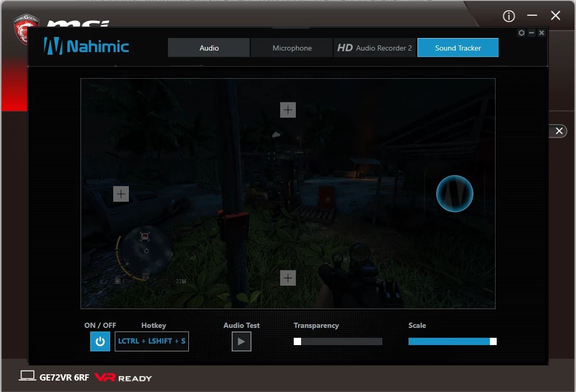Click the bottom plus position marker
This screenshot has height=392, width=576.
pyautogui.click(x=288, y=278)
